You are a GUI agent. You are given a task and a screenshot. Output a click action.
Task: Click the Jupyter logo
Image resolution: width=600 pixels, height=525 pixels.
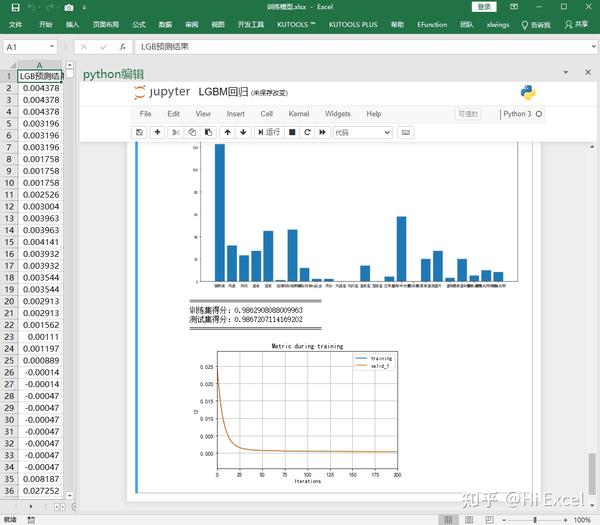coord(162,92)
